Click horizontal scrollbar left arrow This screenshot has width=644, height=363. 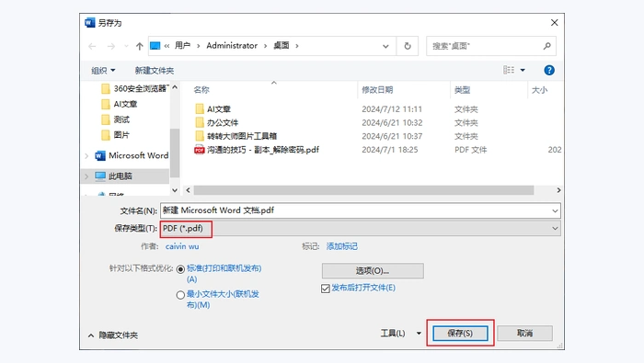click(x=188, y=190)
